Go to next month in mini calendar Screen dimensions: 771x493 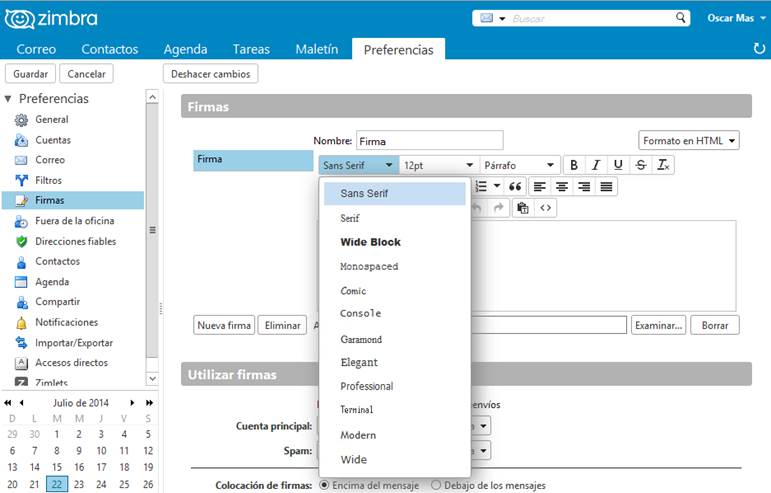(132, 403)
